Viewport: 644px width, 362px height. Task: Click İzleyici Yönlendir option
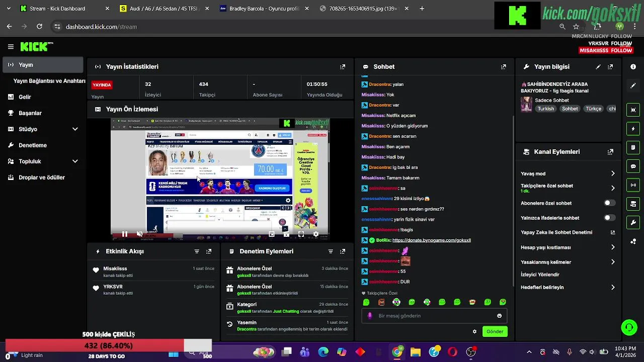pyautogui.click(x=540, y=275)
